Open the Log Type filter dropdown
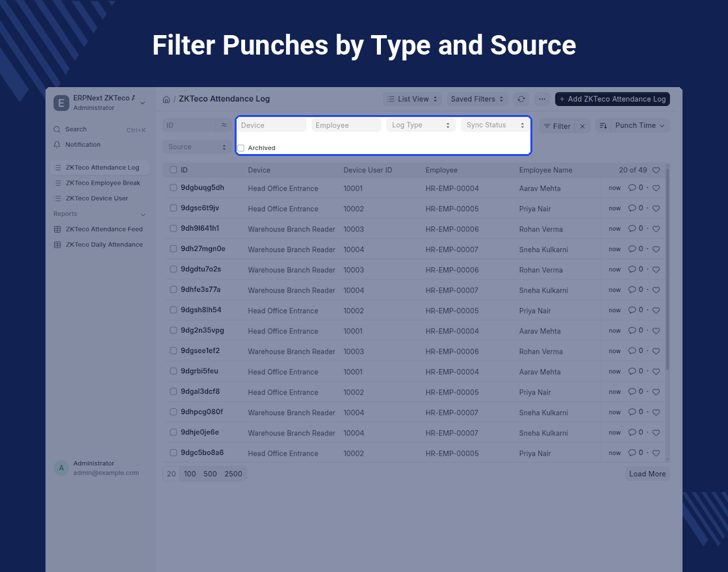Screen dimensions: 728x572 [421, 125]
